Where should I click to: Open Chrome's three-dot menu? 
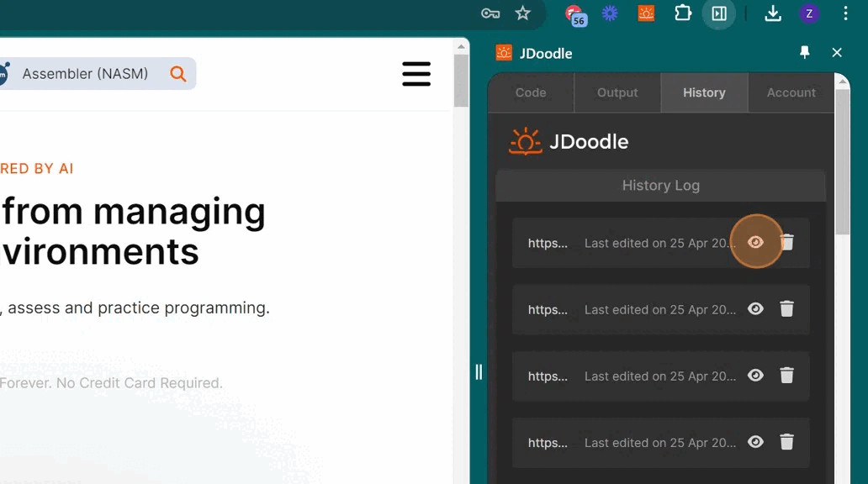[x=845, y=13]
